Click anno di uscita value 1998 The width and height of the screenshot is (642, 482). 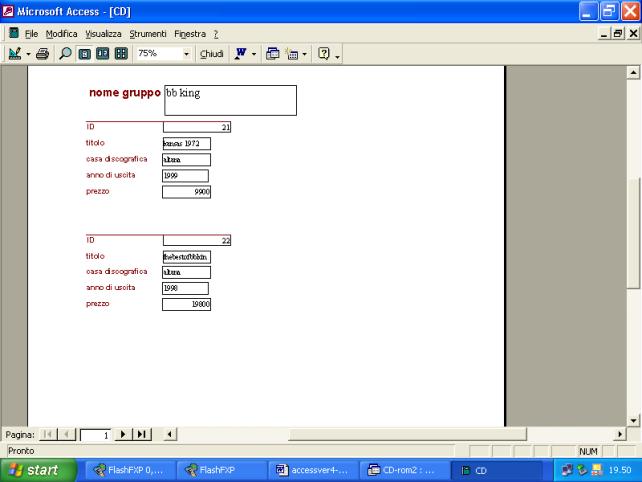pyautogui.click(x=185, y=288)
